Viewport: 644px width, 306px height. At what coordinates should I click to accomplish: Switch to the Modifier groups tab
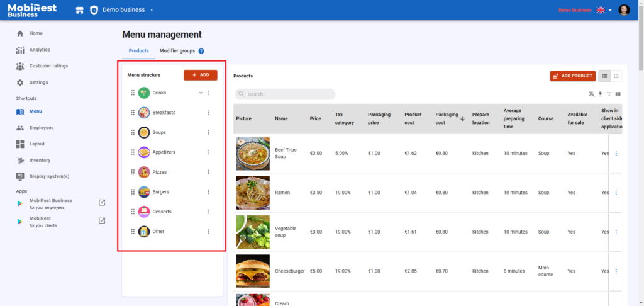click(x=177, y=50)
